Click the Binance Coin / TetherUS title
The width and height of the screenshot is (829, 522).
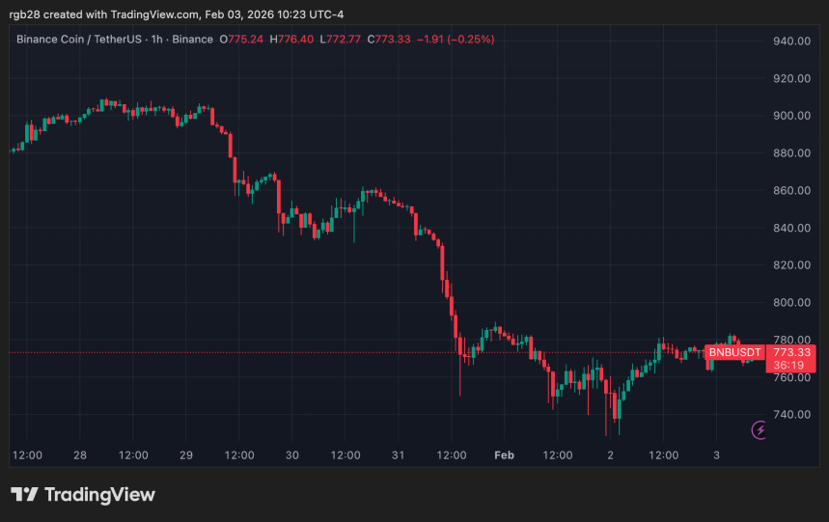point(79,39)
